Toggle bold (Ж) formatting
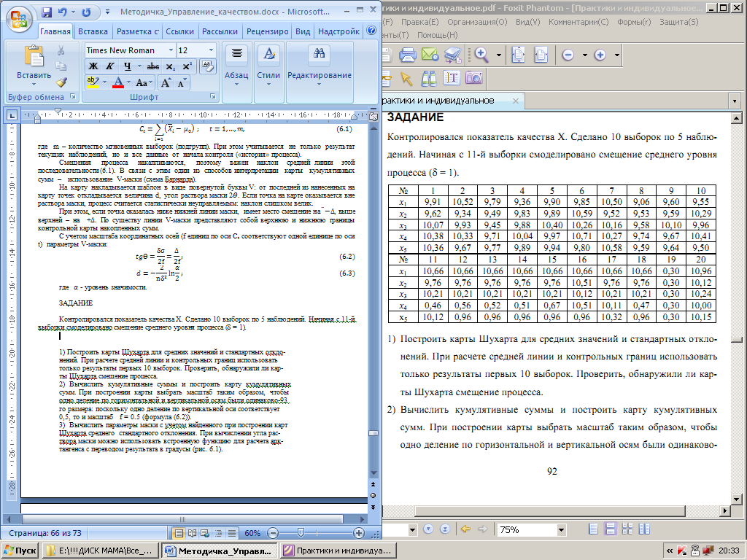The width and height of the screenshot is (747, 560). pos(93,66)
